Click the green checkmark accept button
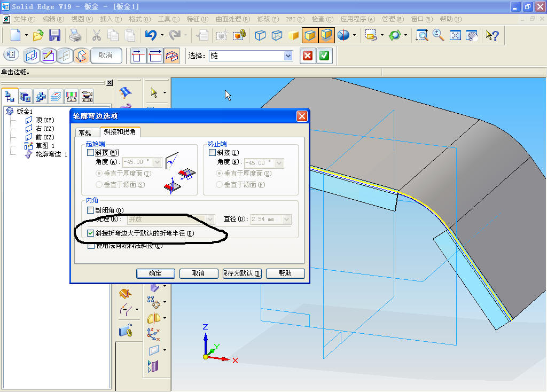 click(324, 56)
